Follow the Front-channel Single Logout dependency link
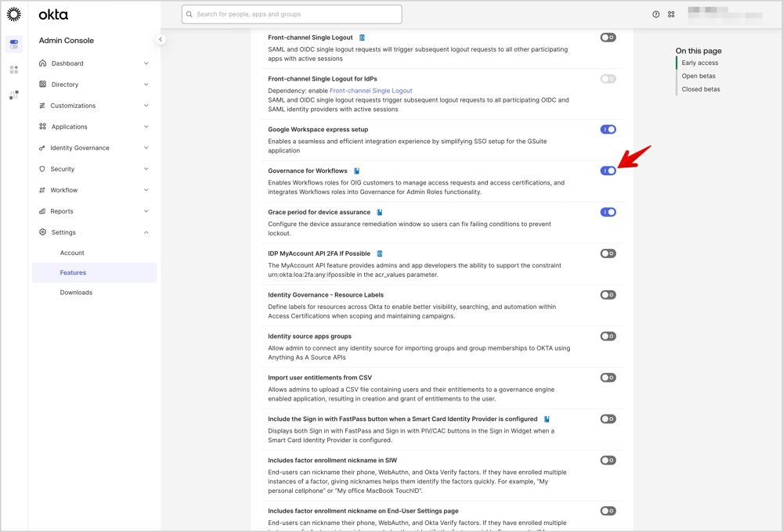 point(370,91)
